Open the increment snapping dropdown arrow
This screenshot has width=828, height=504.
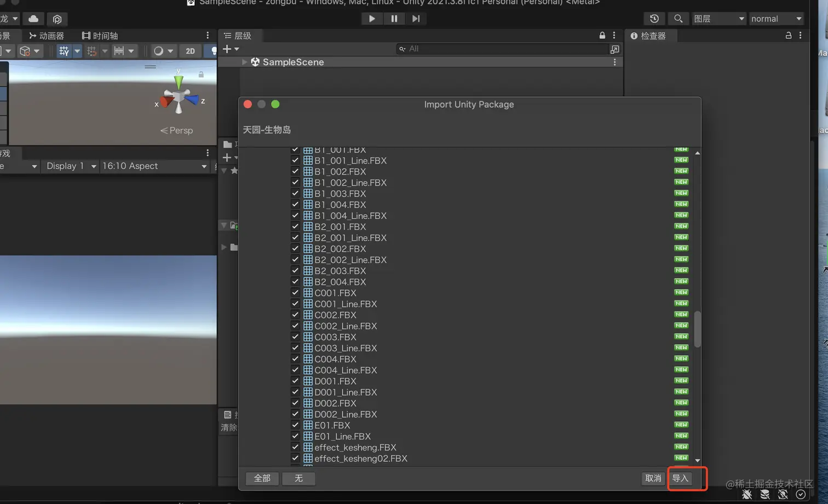(x=131, y=51)
